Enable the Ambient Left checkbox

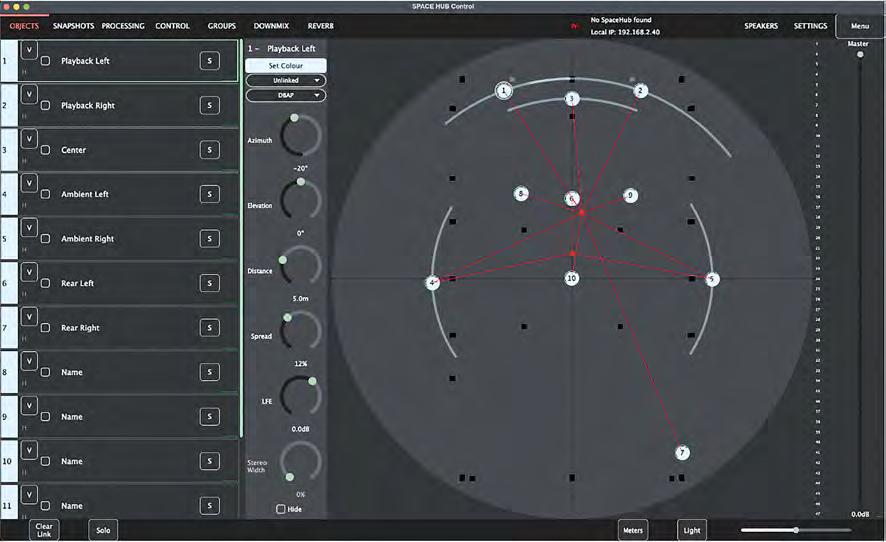(x=45, y=194)
